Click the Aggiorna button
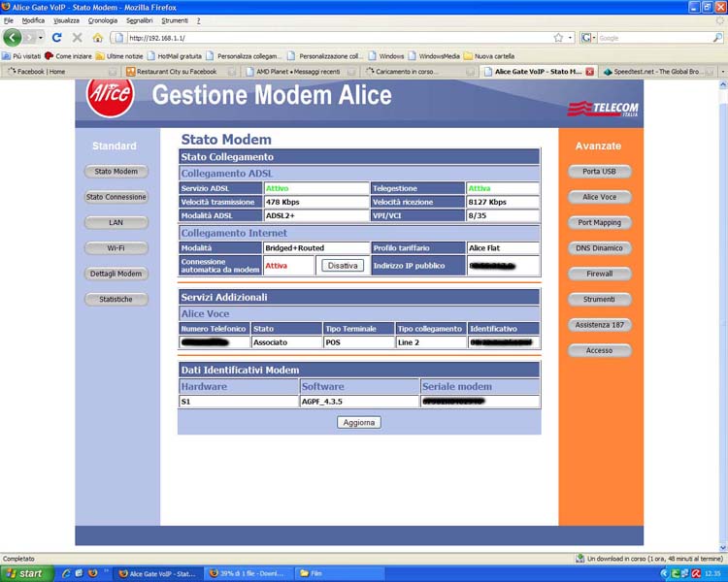 point(359,422)
